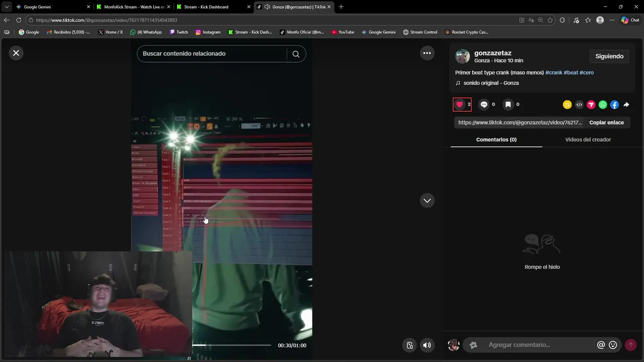
Task: Toggle video mute speaker icon
Action: [x=427, y=345]
